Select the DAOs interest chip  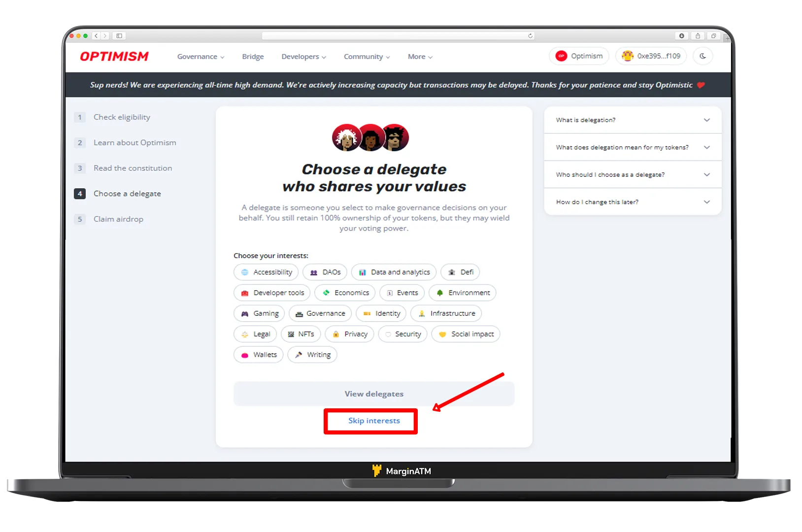point(325,272)
